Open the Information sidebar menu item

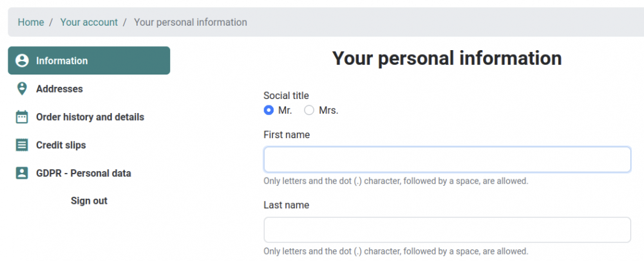[62, 61]
